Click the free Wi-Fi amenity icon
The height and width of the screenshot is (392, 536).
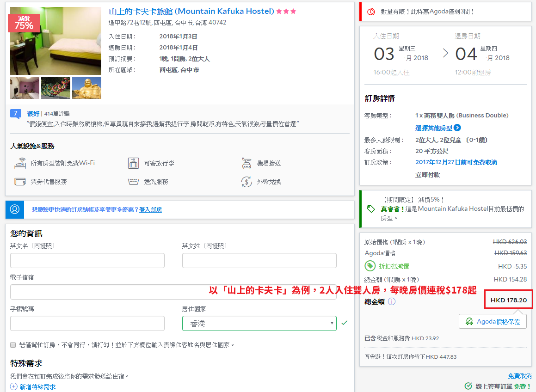pyautogui.click(x=20, y=163)
